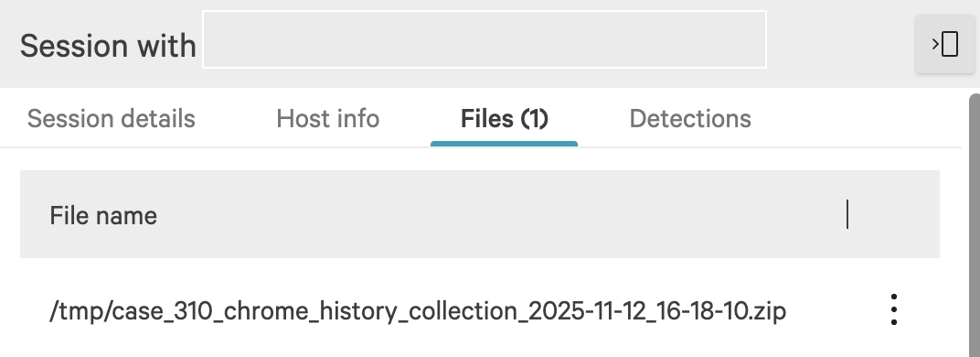Viewport: 980px width, 357px height.
Task: Go to the Detections tab
Action: 690,118
